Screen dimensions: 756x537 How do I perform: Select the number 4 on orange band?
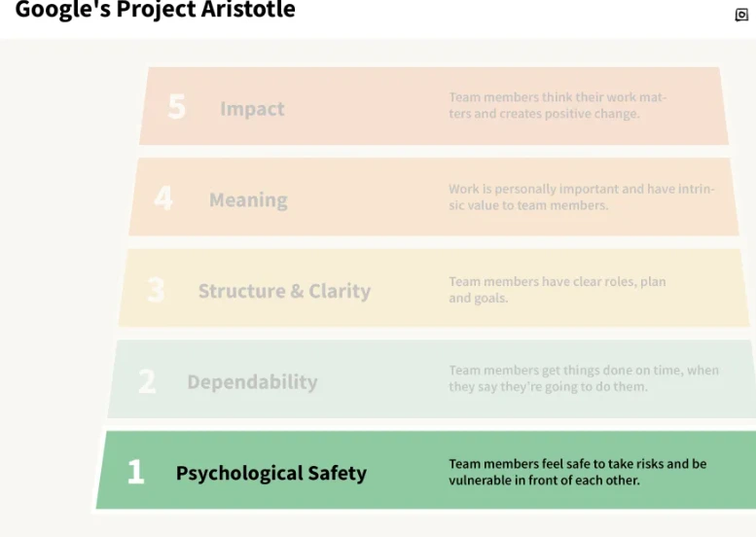click(163, 197)
